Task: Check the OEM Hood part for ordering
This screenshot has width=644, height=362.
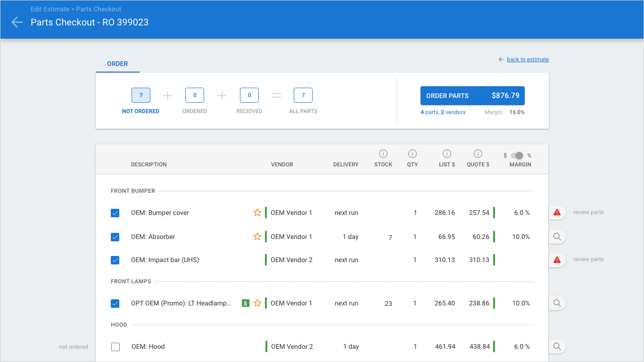Action: coord(115,346)
